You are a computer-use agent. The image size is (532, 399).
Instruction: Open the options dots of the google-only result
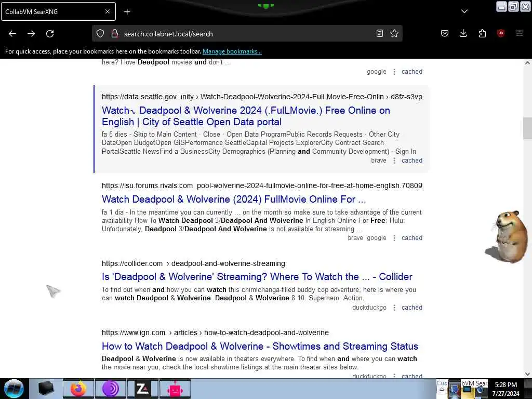(394, 72)
